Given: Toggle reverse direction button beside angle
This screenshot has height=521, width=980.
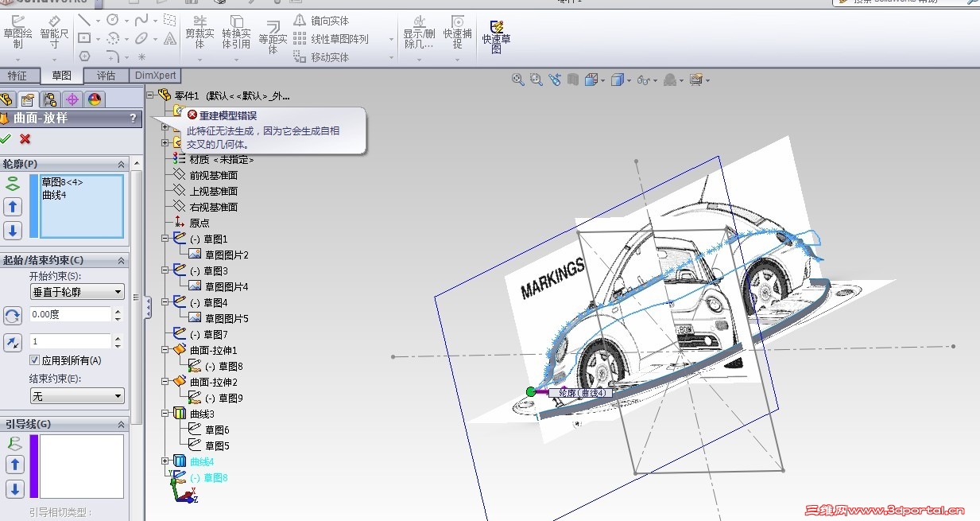Looking at the screenshot, I should pos(12,316).
